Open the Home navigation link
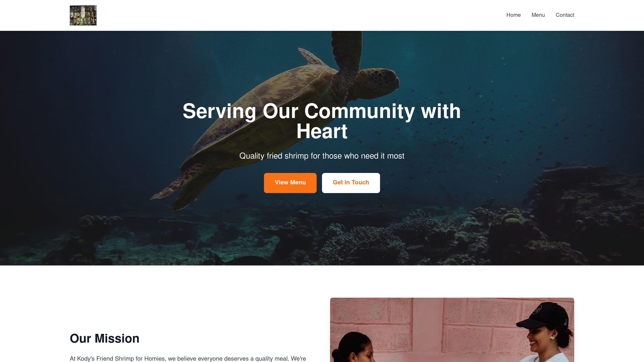Screen dimensions: 644x362 (514, 15)
